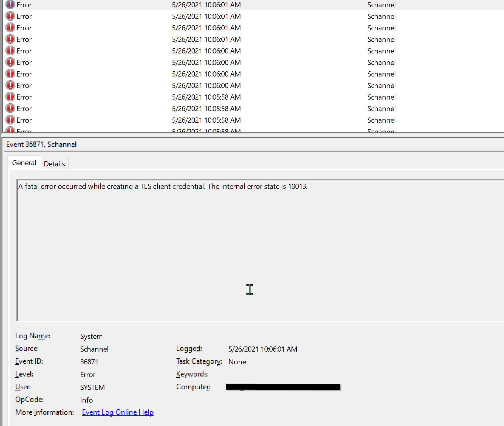
Task: Click the Logged timestamp 5/26/2021 10:06:01 AM
Action: pos(262,349)
